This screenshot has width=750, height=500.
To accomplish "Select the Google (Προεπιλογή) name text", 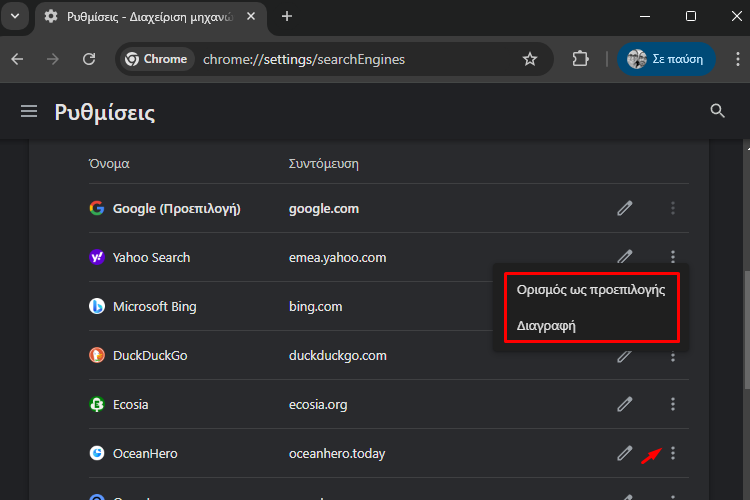I will click(x=176, y=209).
